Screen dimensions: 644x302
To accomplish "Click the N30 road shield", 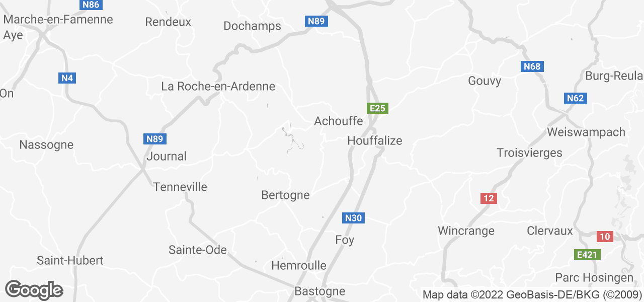I will click(354, 218).
